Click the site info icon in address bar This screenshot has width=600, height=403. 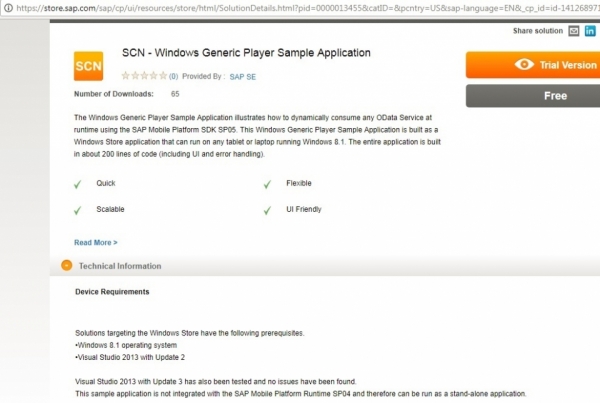8,8
